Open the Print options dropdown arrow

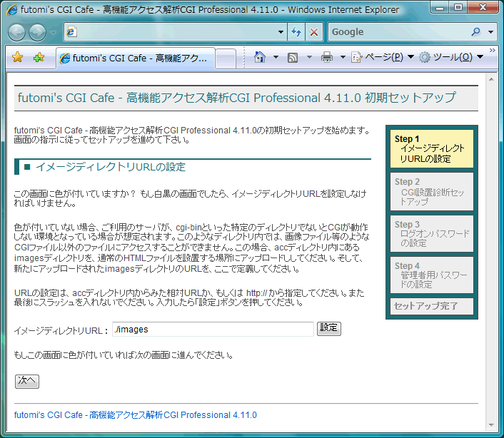pyautogui.click(x=343, y=57)
